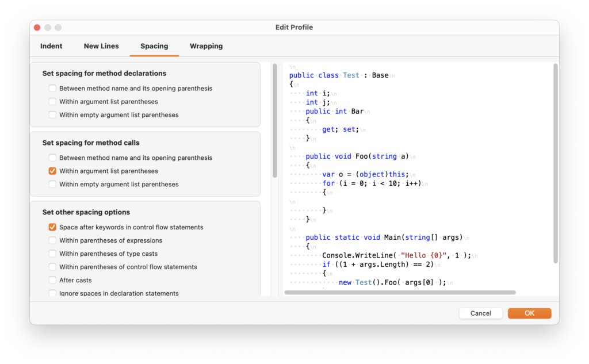
Task: Switch to the Indent tab
Action: tap(51, 46)
